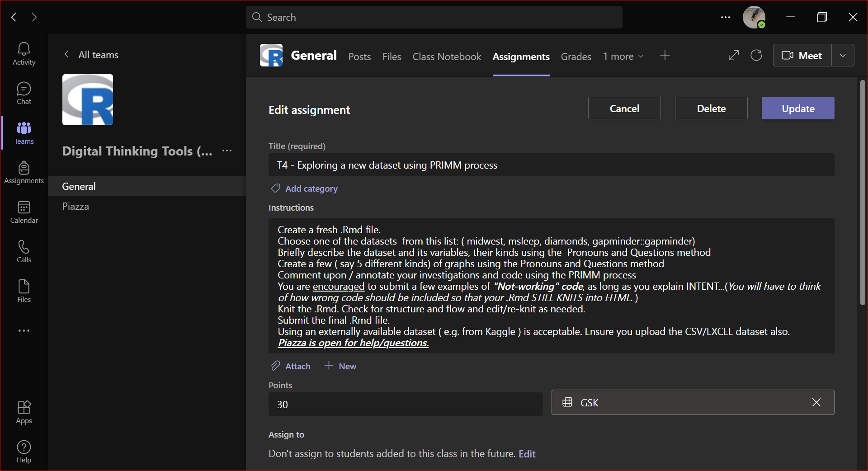Click the 'Piazza is open for help/questions.' text

coord(353,343)
